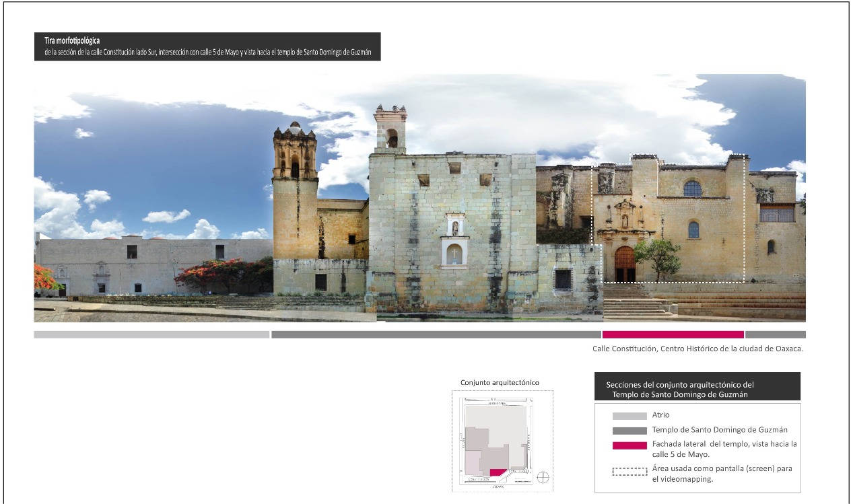853x504 pixels.
Task: Select the Calle Constitución caption text
Action: tap(697, 349)
